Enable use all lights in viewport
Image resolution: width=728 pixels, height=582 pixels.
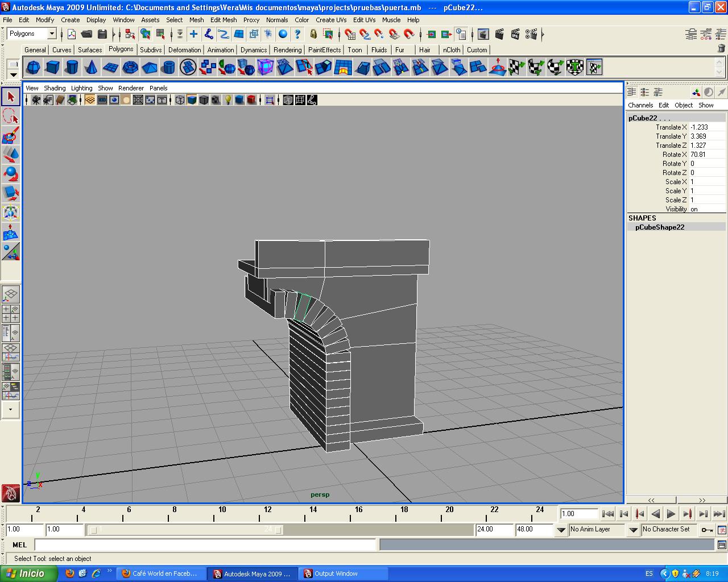click(x=227, y=100)
